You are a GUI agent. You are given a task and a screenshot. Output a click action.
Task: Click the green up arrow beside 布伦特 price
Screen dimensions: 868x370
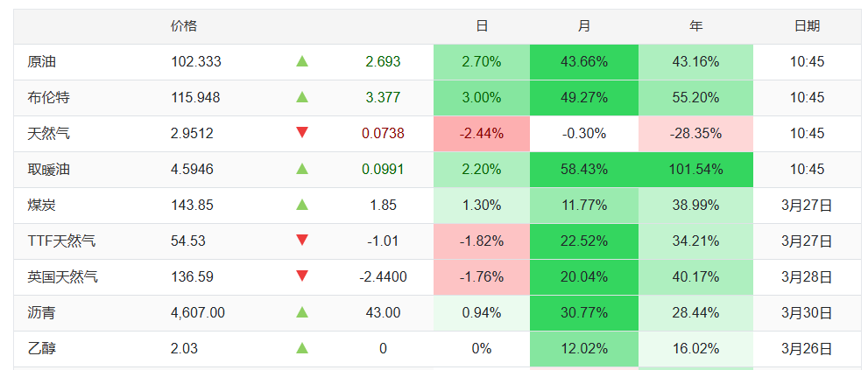[x=302, y=97]
